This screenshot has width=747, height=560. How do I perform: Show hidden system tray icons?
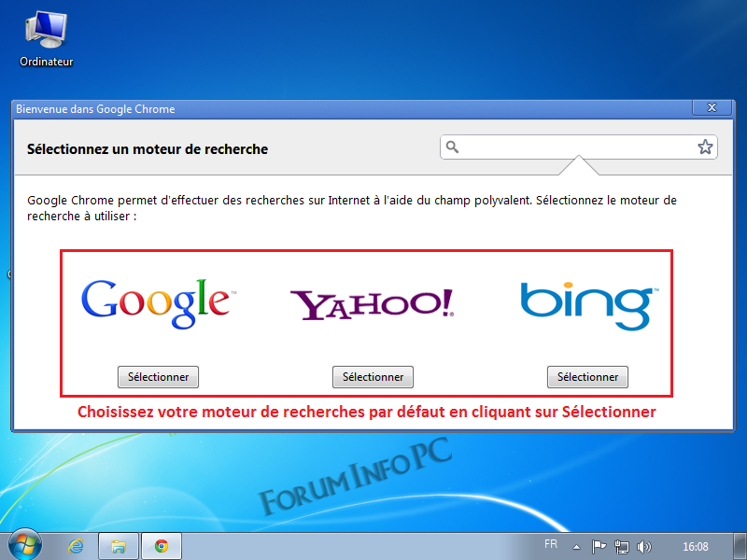click(x=576, y=547)
